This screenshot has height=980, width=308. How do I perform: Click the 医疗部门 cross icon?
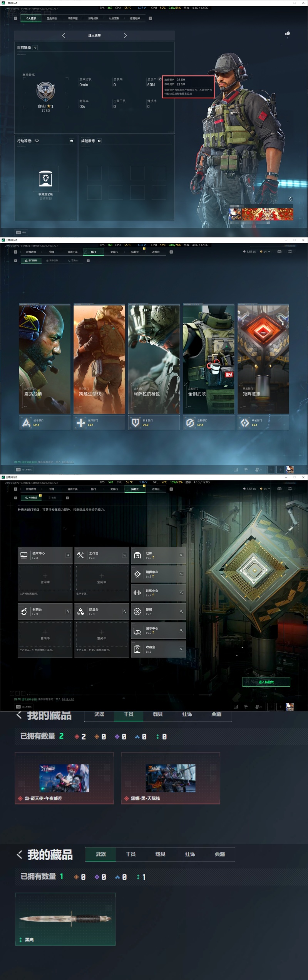point(81,423)
